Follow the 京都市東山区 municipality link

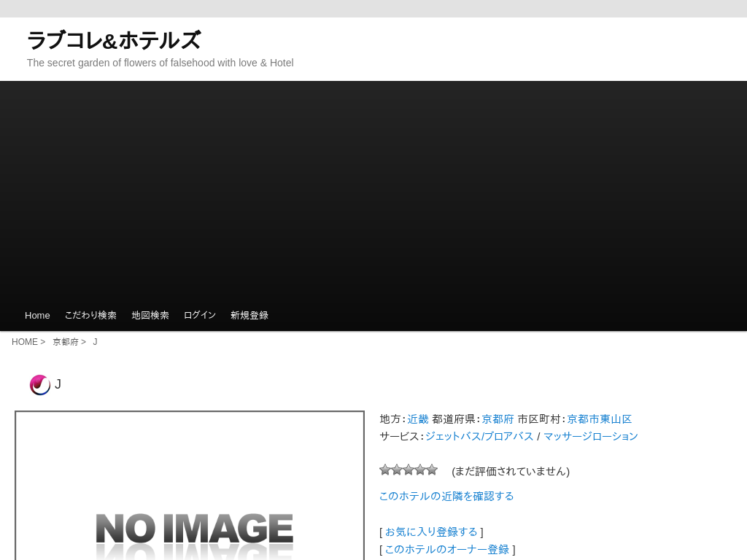(600, 419)
